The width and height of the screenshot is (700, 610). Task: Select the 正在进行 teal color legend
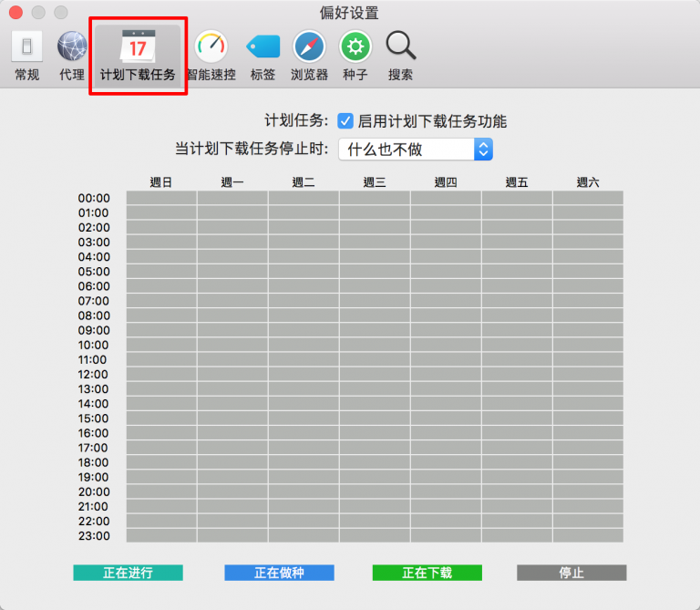point(129,573)
